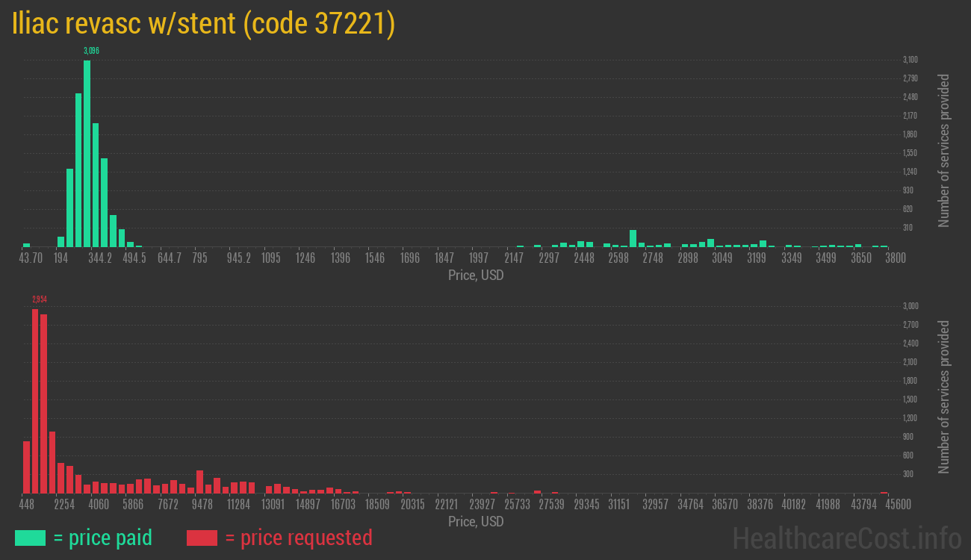
Task: Open the HealthcareCost.info watermark link
Action: point(846,538)
